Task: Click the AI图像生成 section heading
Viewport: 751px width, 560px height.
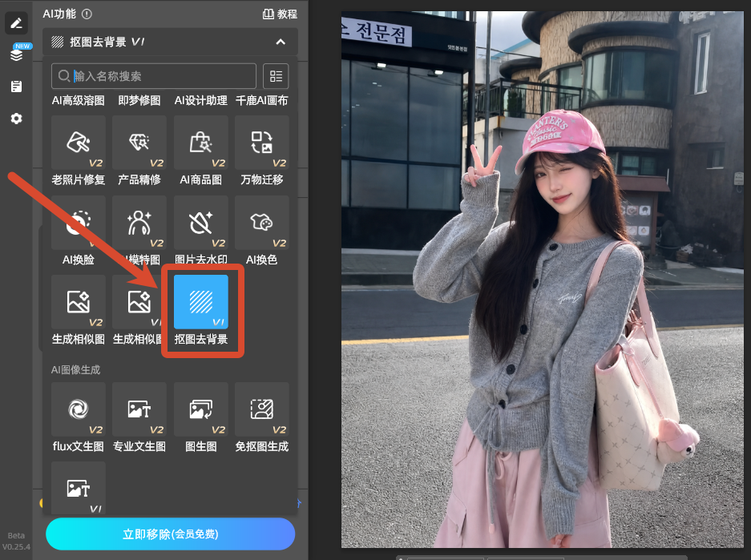Action: pos(75,369)
